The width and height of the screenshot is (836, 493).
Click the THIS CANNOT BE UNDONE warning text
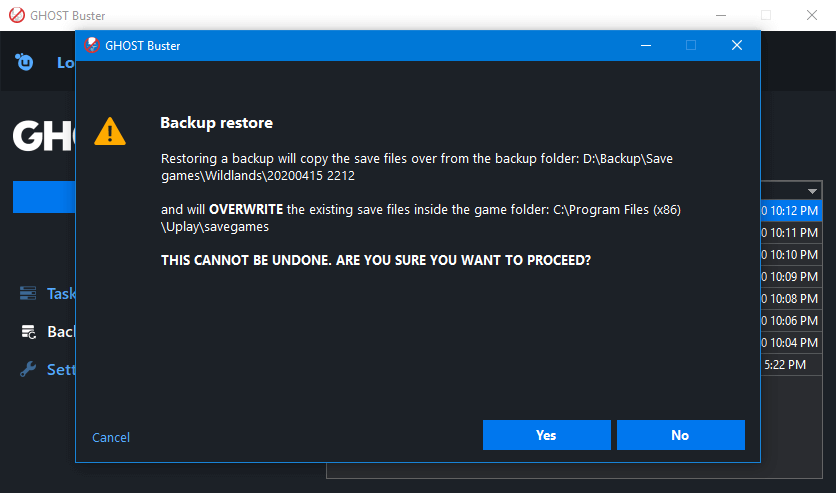click(376, 260)
